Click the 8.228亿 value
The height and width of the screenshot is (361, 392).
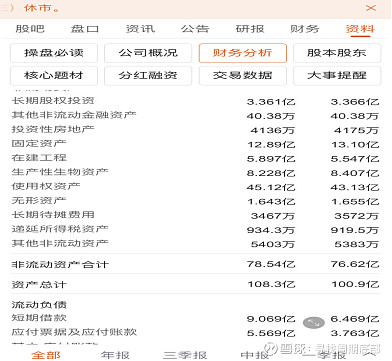click(x=271, y=173)
